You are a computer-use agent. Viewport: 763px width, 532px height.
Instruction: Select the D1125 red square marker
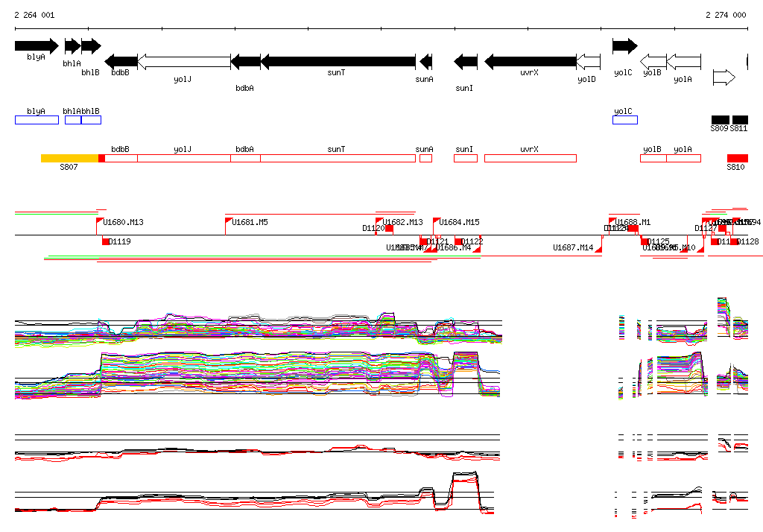[645, 241]
